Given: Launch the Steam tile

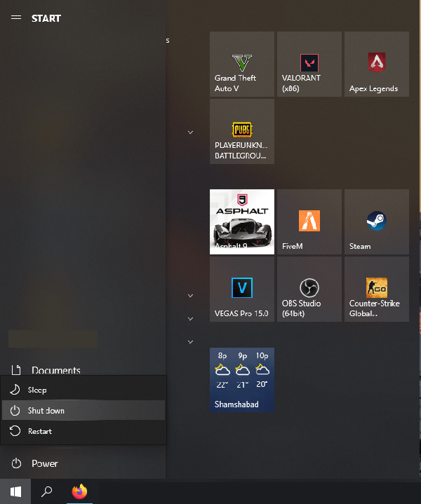Looking at the screenshot, I should pos(377,222).
